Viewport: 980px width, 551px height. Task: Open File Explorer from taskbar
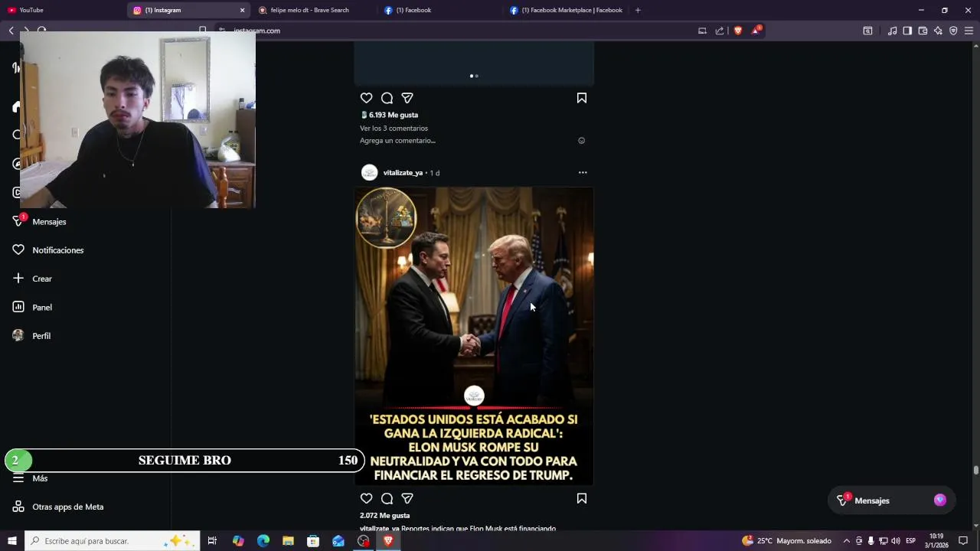288,540
